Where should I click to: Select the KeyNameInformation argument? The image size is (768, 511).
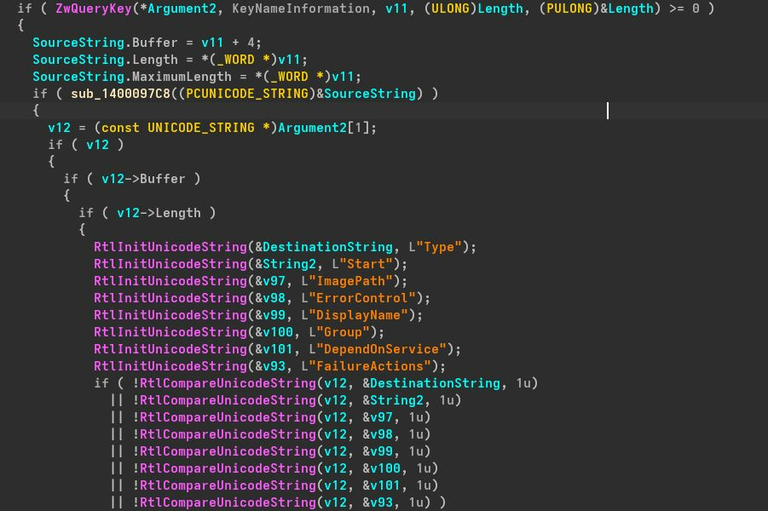301,8
